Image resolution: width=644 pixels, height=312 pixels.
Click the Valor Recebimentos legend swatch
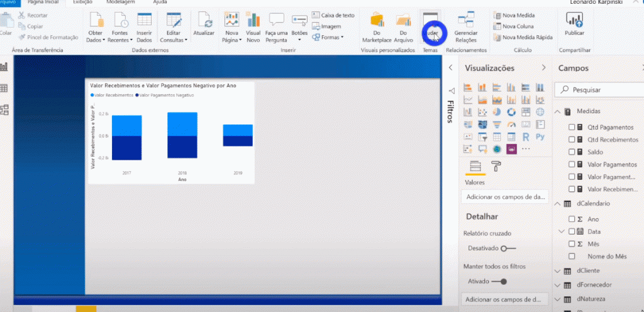tap(92, 95)
